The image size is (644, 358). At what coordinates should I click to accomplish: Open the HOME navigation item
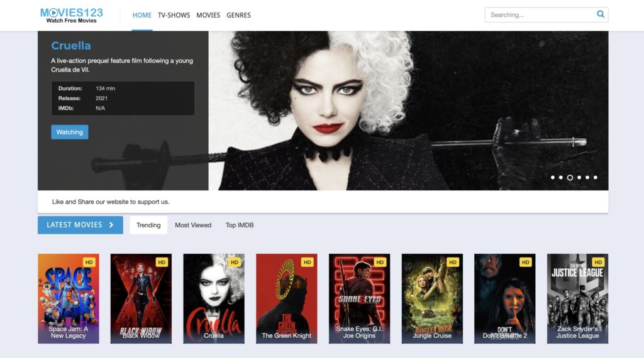pos(142,15)
